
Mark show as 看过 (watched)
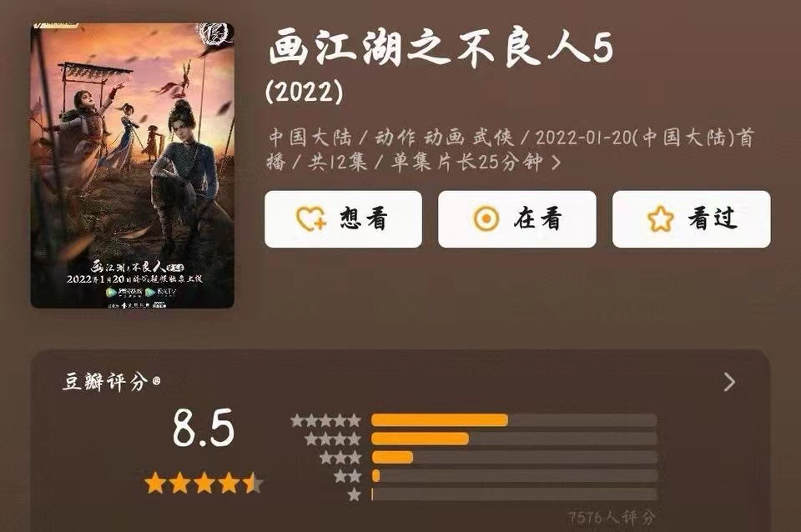pos(691,219)
